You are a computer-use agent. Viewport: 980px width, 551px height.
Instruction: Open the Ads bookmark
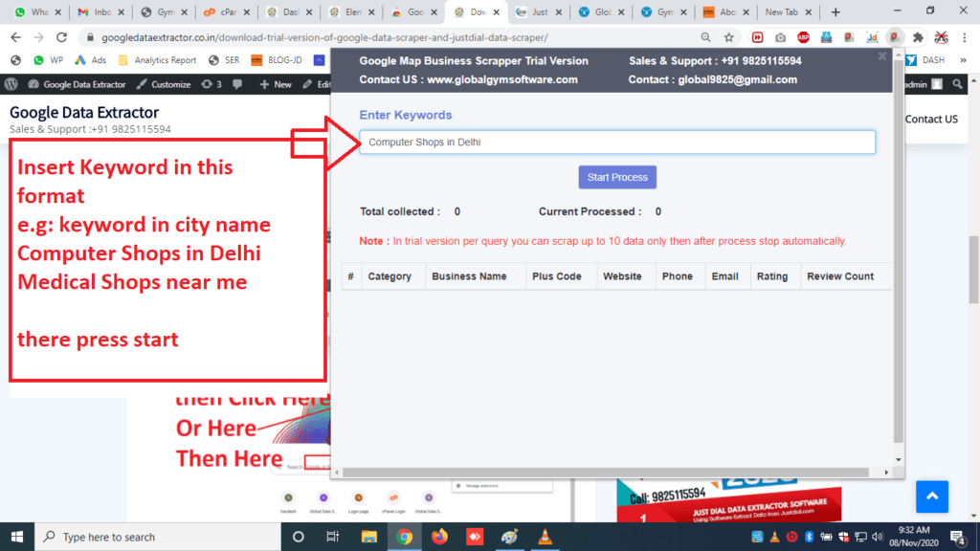(91, 60)
